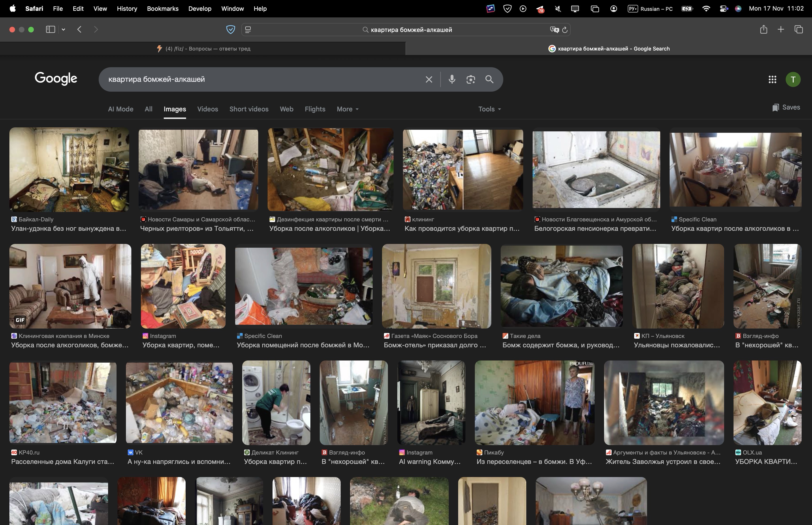This screenshot has height=525, width=812.
Task: Open the Bookmarks menu
Action: (x=163, y=8)
